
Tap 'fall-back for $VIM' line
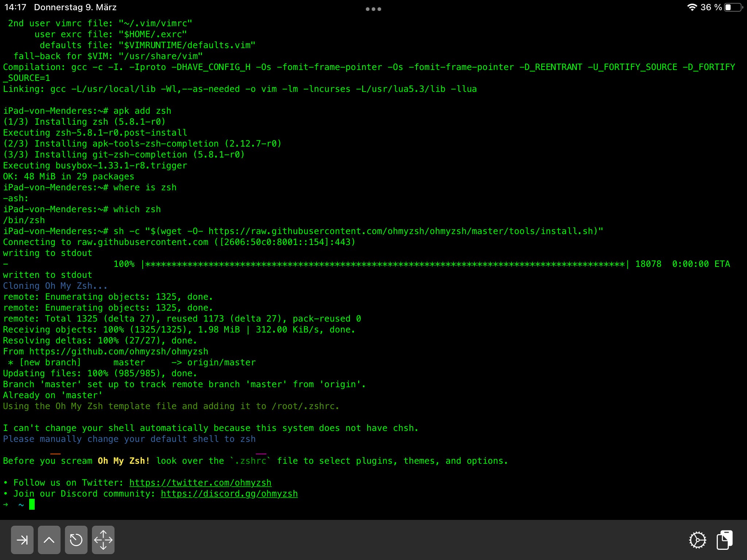click(x=108, y=56)
